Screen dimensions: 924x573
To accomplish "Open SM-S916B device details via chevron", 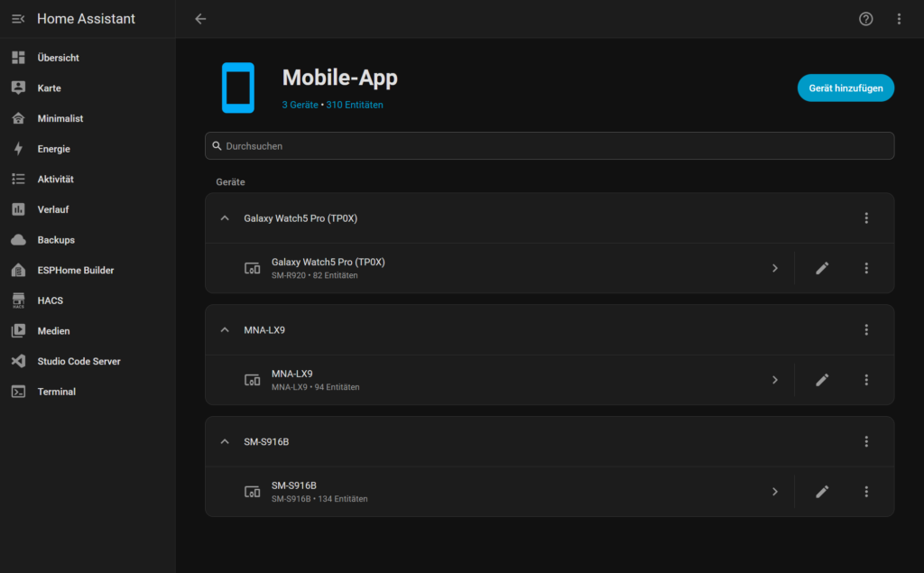I will click(775, 492).
